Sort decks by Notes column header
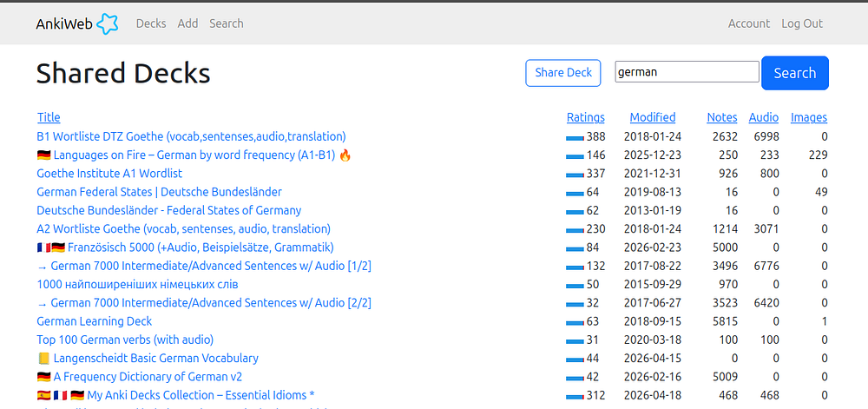Viewport: 868px width, 409px height. point(722,117)
